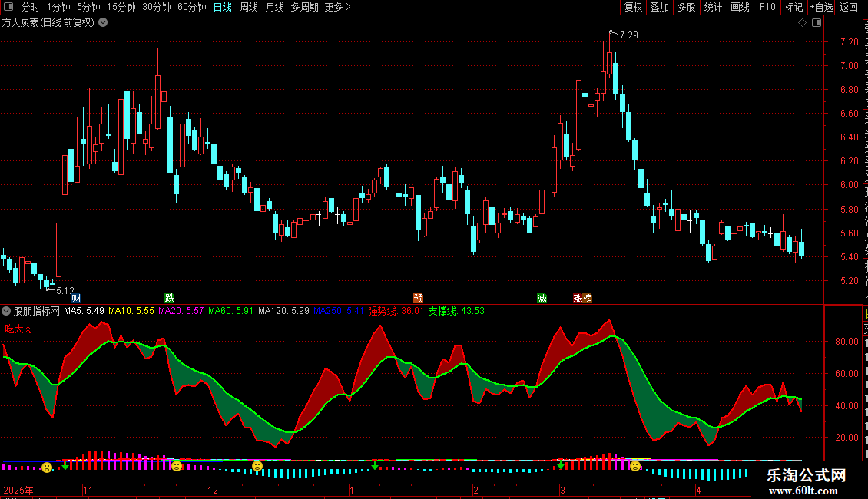Image resolution: width=868 pixels, height=499 pixels.
Task: Click the 6.00 price axis label
Action: [849, 185]
